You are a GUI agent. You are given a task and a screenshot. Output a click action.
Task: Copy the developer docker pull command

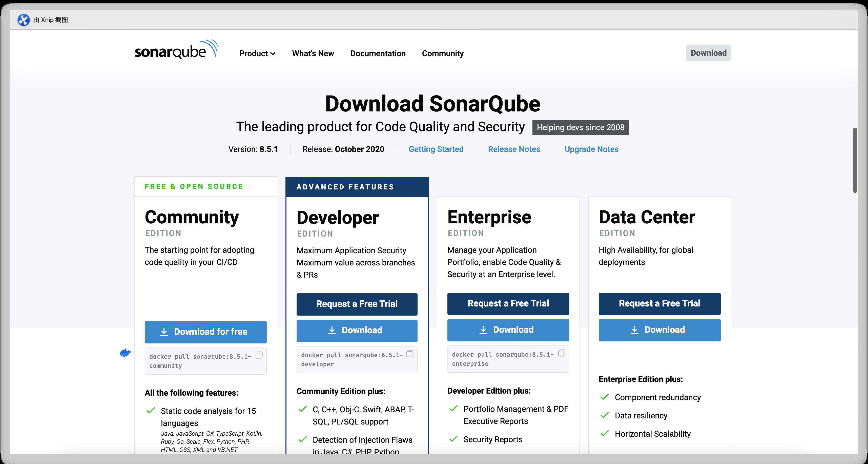click(x=410, y=354)
